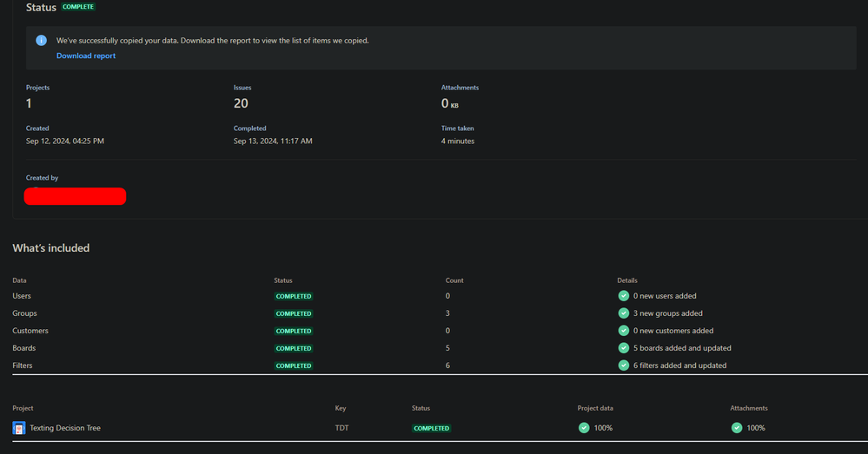The height and width of the screenshot is (454, 868).
Task: Click the Time taken value 4 minutes
Action: [x=458, y=141]
